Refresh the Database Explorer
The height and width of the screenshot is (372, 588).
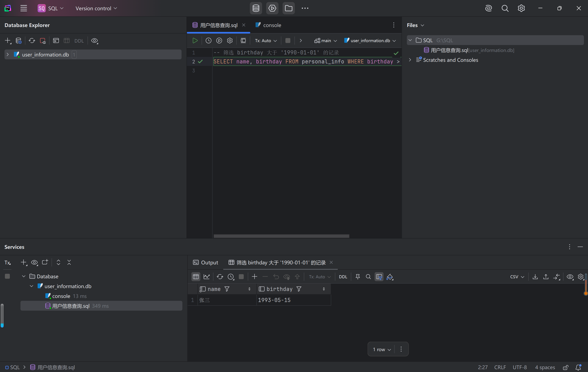[32, 41]
